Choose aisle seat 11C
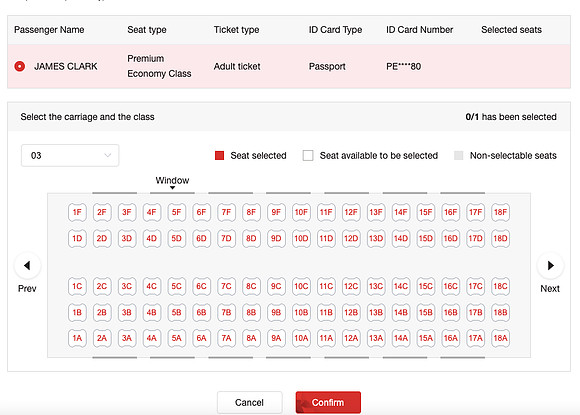580x415 pixels. point(326,286)
